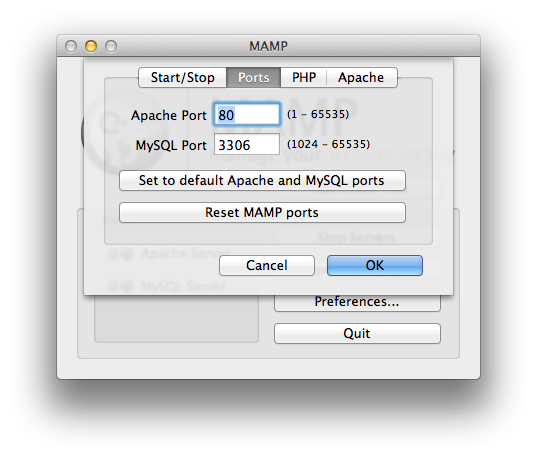Set to default Apache and MySQL ports

(x=262, y=180)
